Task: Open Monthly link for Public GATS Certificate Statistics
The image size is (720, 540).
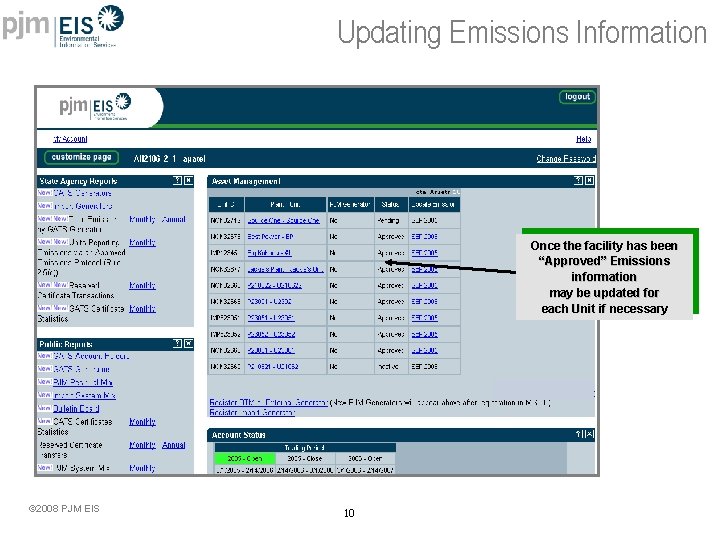Action: pyautogui.click(x=142, y=422)
